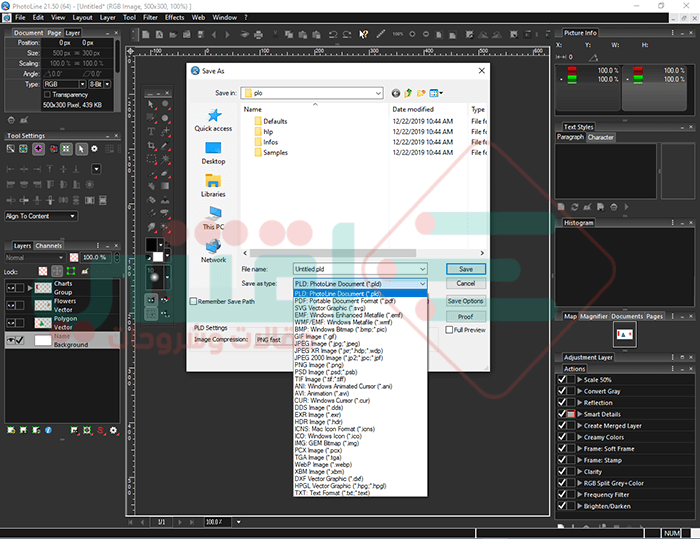
Task: Expand the Convert Gray action
Action: 579,391
